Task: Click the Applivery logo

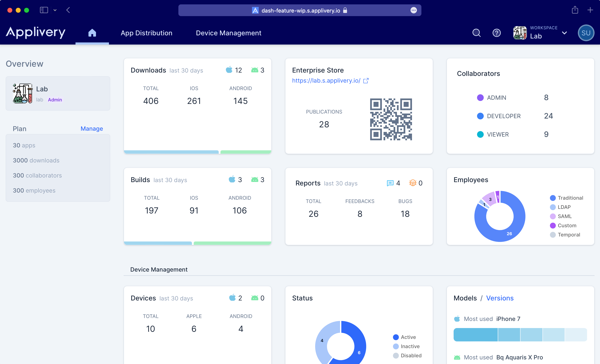Action: (x=36, y=32)
